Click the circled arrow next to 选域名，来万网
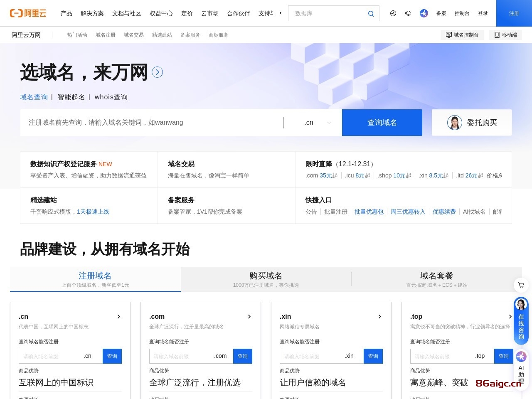Image resolution: width=532 pixels, height=399 pixels. pos(157,72)
